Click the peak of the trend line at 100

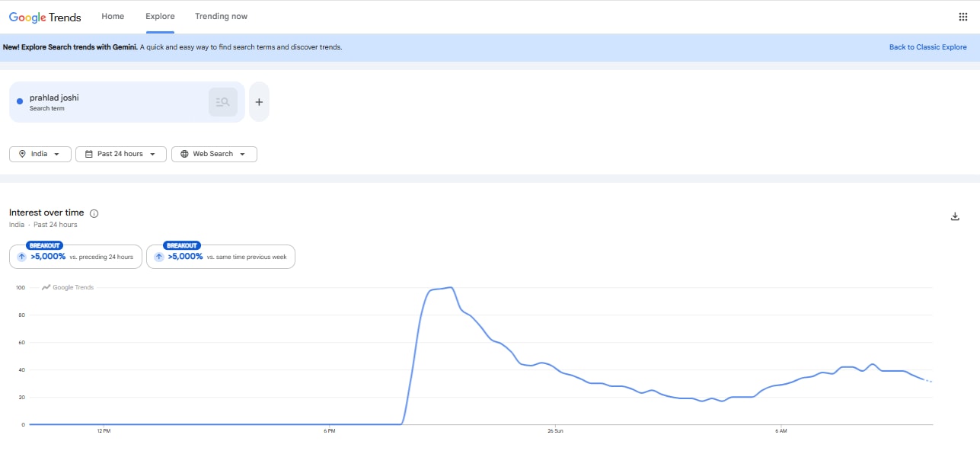pyautogui.click(x=451, y=287)
